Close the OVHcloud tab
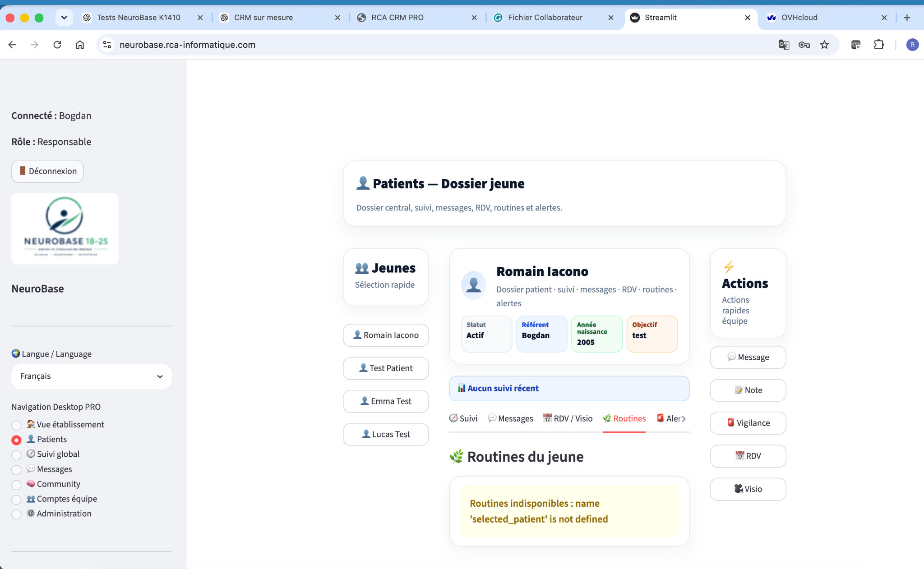This screenshot has height=569, width=924. [884, 18]
